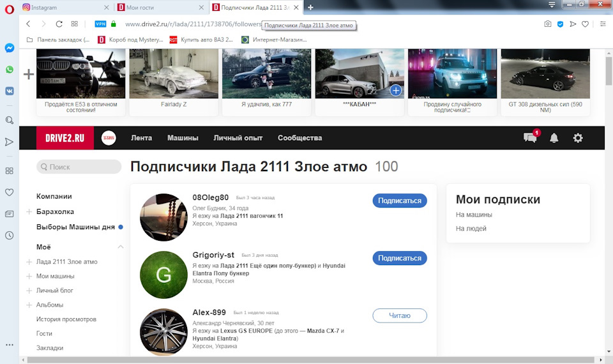Click the Поиск search field

coord(79,167)
